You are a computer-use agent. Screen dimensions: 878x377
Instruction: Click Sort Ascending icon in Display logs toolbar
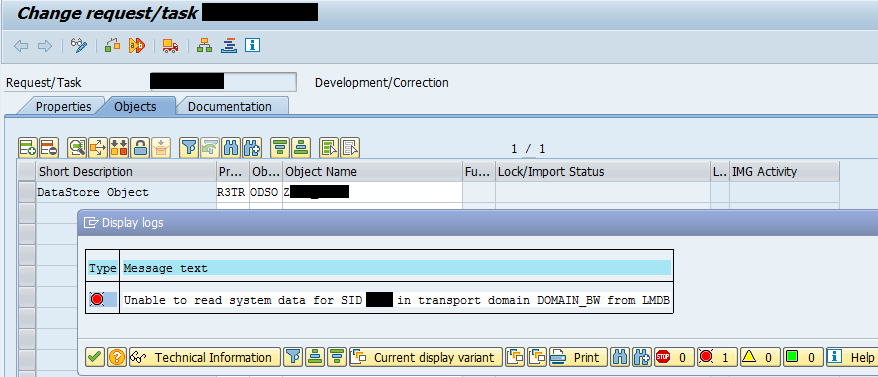pyautogui.click(x=316, y=357)
